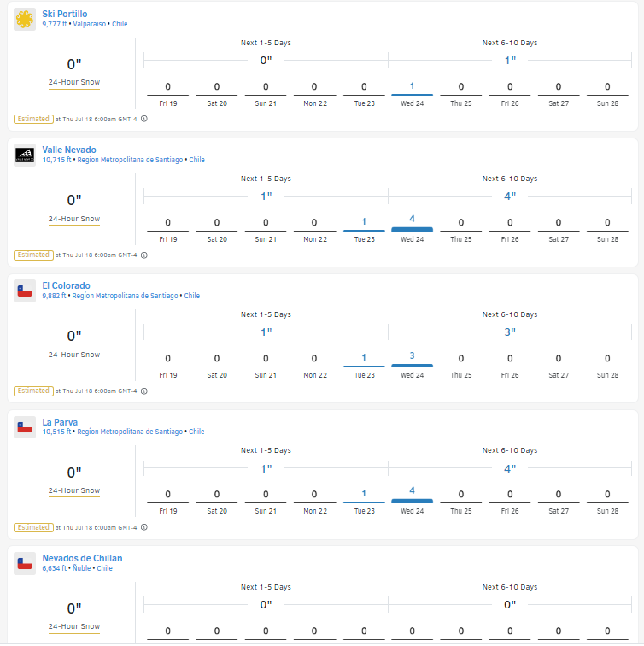The height and width of the screenshot is (646, 644).
Task: Click the Nevados de Chillan flag icon
Action: [x=25, y=563]
